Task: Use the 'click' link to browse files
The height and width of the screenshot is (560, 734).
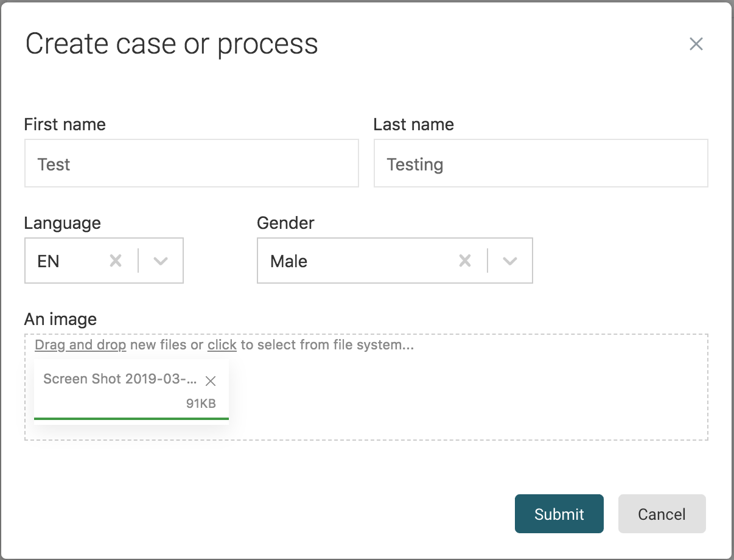Action: click(222, 345)
